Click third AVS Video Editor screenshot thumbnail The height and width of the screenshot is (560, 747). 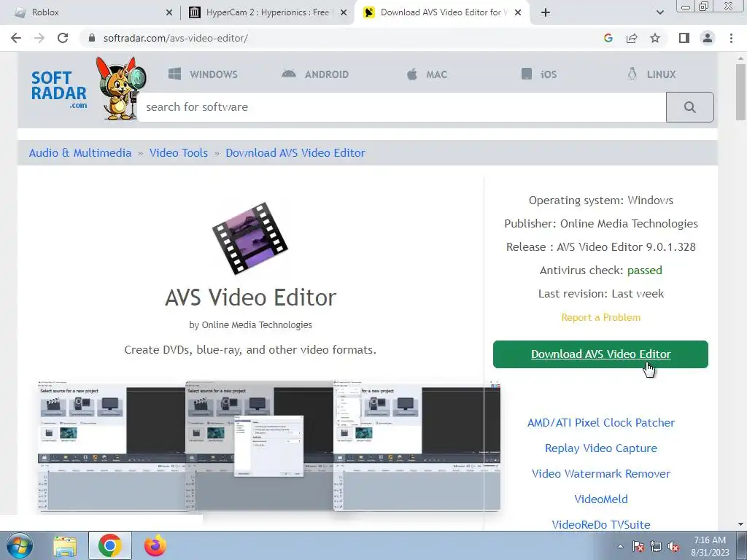417,446
